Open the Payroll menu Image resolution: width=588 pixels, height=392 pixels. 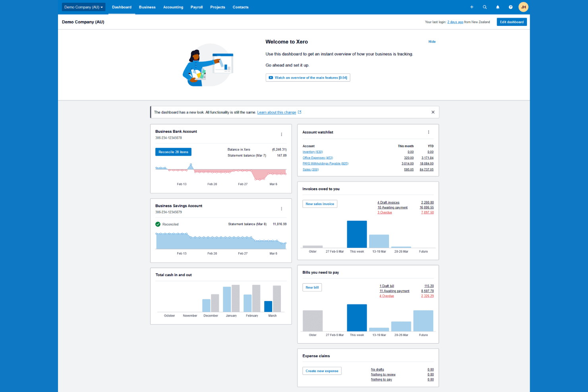click(x=197, y=7)
